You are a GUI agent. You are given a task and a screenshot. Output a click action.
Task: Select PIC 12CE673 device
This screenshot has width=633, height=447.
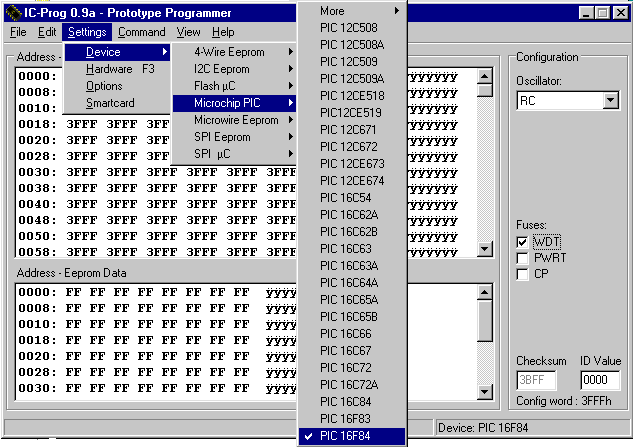[x=352, y=164]
